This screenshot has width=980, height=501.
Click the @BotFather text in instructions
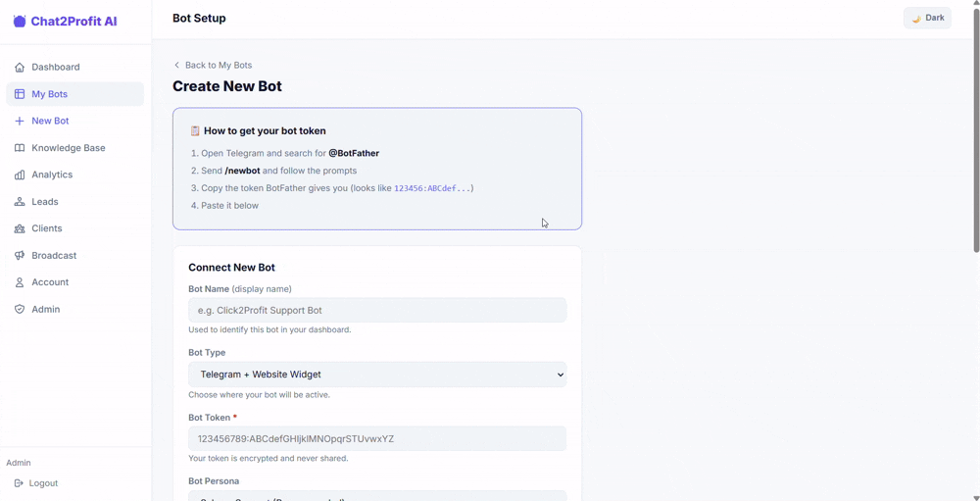[354, 153]
